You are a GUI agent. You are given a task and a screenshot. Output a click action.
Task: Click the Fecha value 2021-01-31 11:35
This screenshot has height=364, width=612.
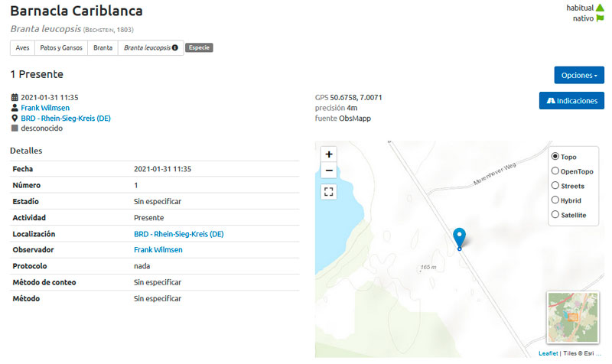pyautogui.click(x=162, y=169)
